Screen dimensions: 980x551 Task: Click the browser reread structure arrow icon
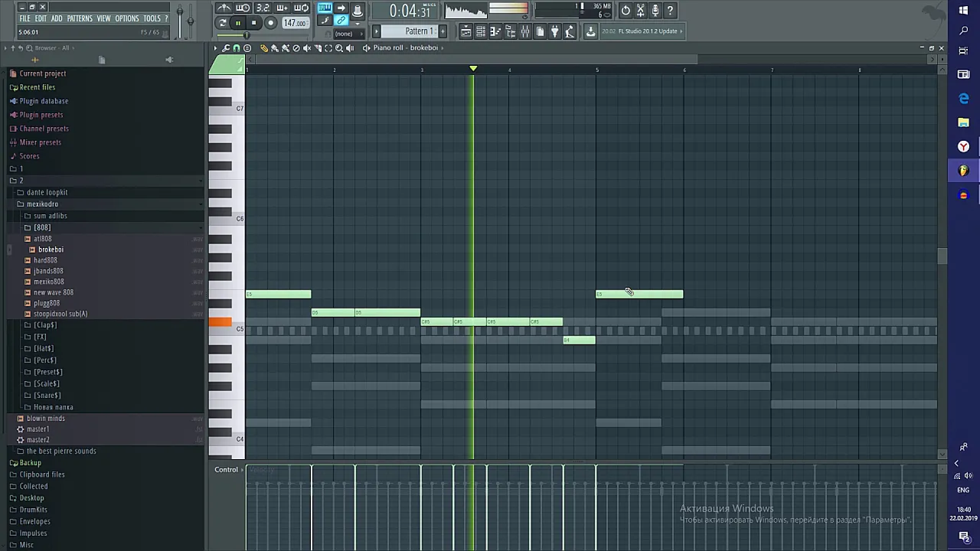coord(21,48)
